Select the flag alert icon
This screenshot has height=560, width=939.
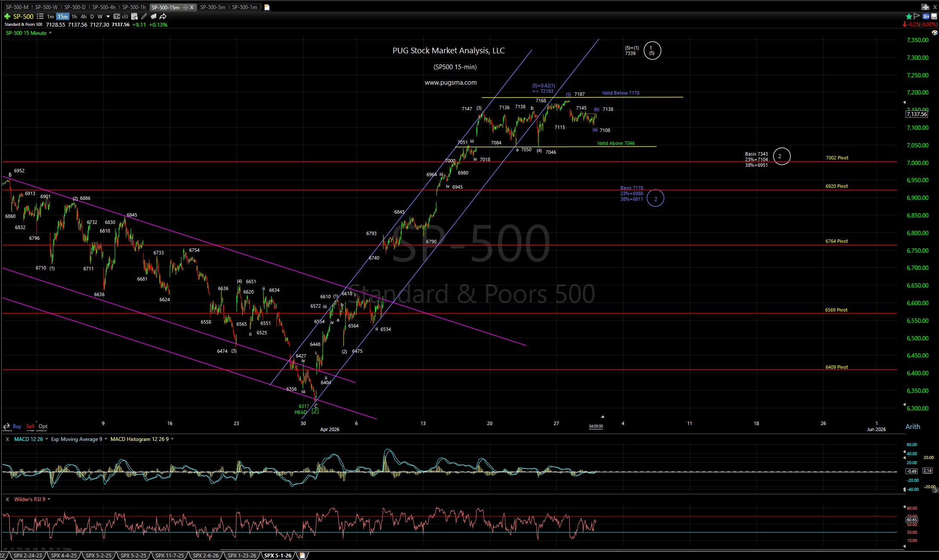(917, 16)
